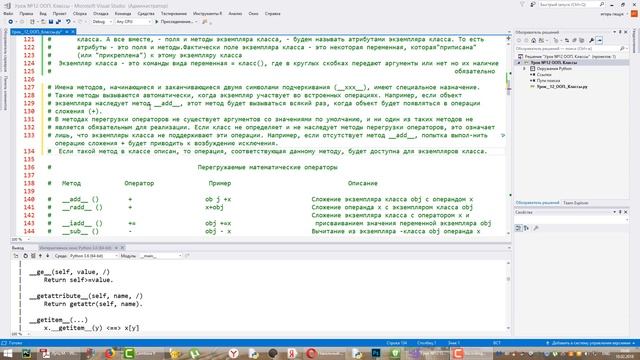The width and height of the screenshot is (640, 360).
Task: Open the Вид menu
Action: [43, 13]
